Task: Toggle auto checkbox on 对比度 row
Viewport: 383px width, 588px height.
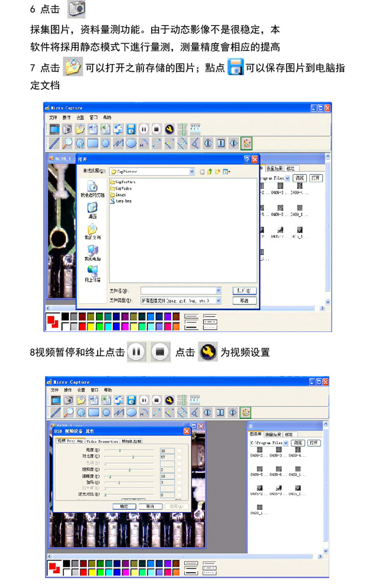Action: click(x=179, y=457)
